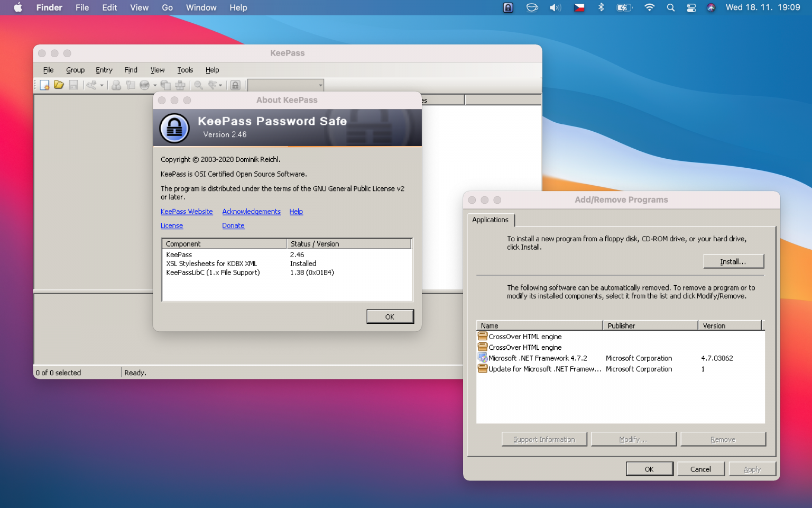Viewport: 812px width, 508px height.
Task: Click the Lock Workspace padlock icon
Action: [x=236, y=85]
